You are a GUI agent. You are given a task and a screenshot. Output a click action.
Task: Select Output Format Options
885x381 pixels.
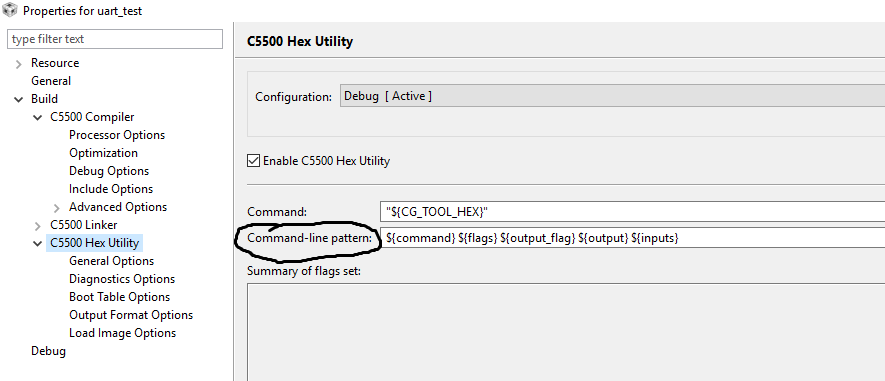point(131,315)
